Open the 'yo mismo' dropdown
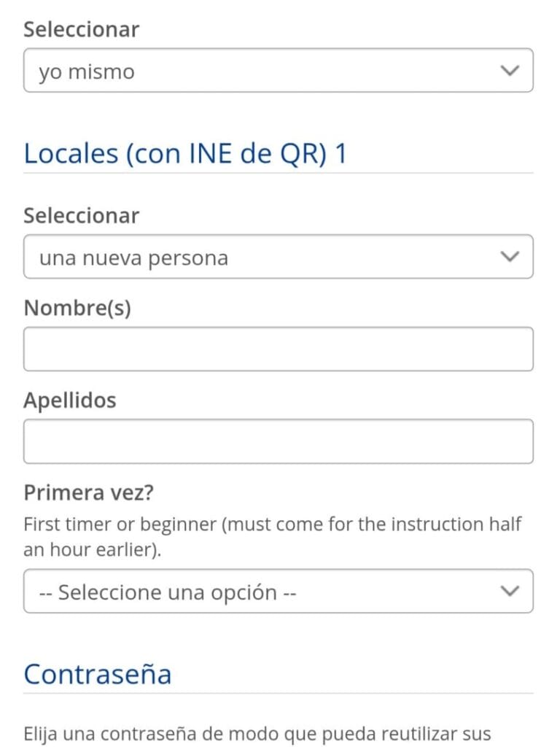 (278, 71)
